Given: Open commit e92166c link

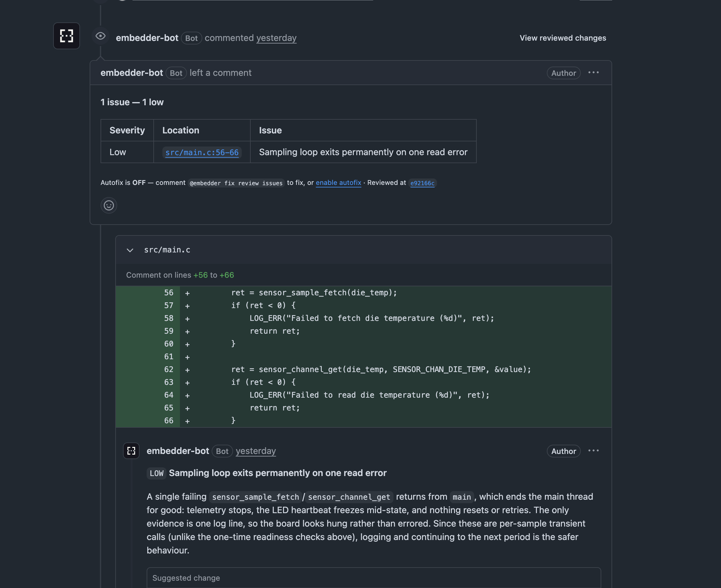Looking at the screenshot, I should (422, 183).
